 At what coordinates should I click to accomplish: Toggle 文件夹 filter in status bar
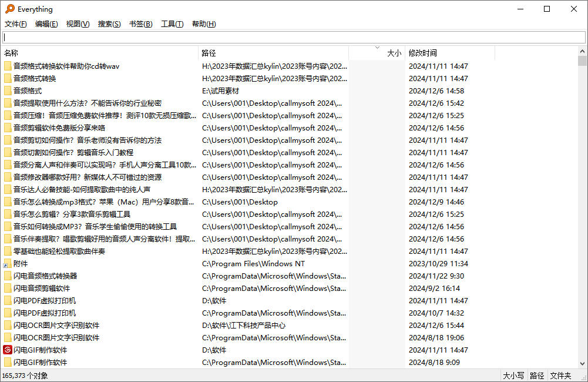pyautogui.click(x=560, y=376)
